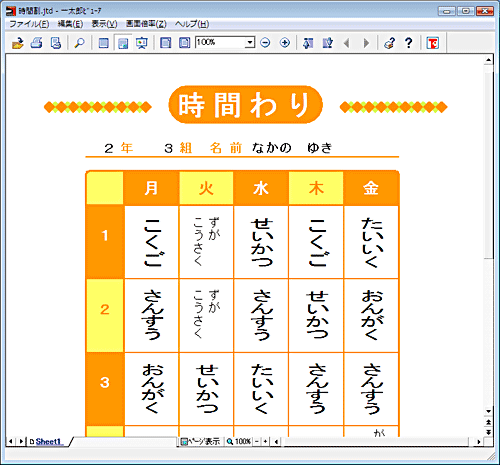Click the 火 column header
The image size is (500, 465).
(206, 188)
